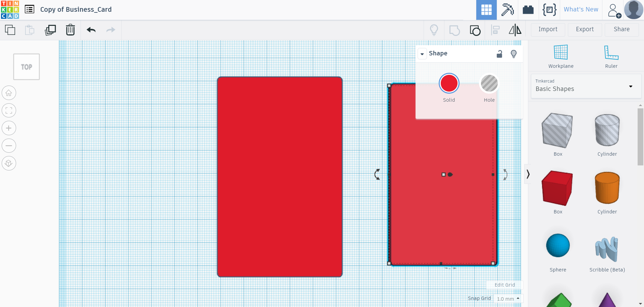Click the left rotation handle of selected shape
This screenshot has height=307, width=644.
click(377, 174)
